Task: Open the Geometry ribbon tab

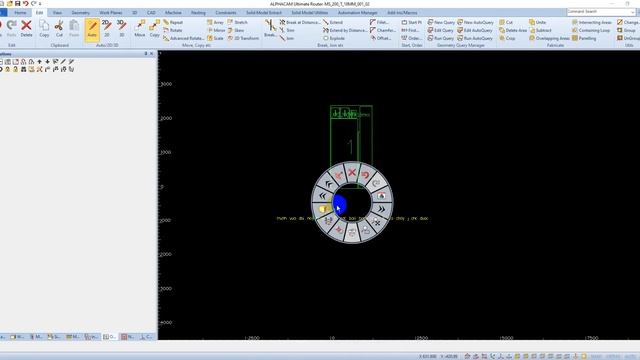Action: pyautogui.click(x=80, y=13)
